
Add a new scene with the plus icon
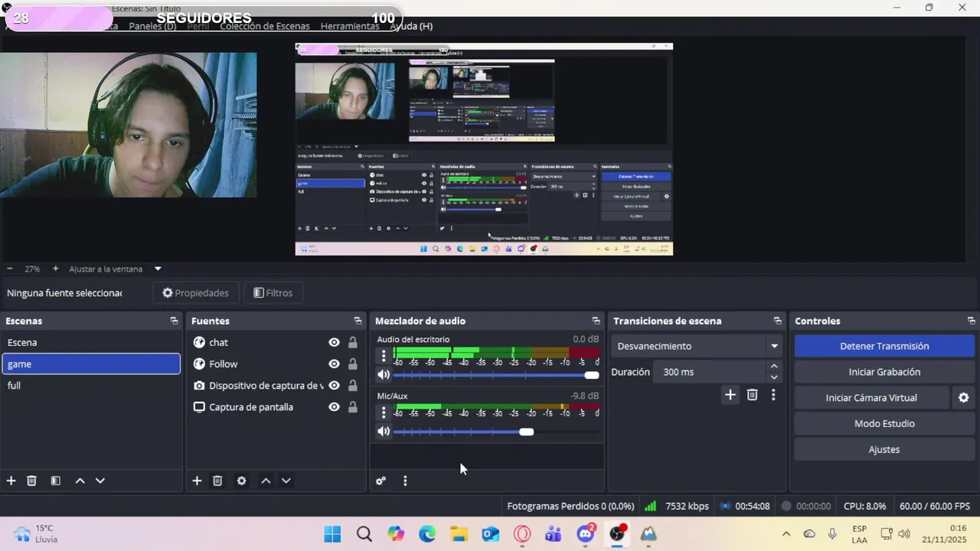11,481
